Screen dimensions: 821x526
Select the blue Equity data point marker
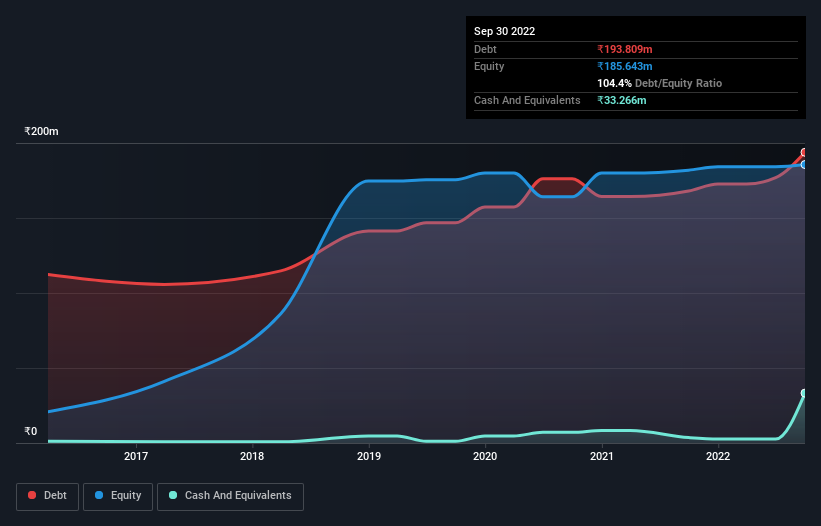[804, 165]
